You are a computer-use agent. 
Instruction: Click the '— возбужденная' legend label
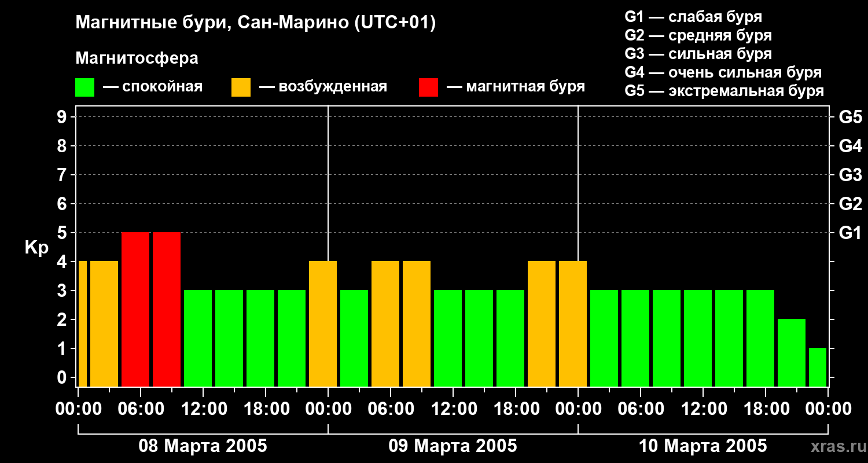pyautogui.click(x=323, y=87)
